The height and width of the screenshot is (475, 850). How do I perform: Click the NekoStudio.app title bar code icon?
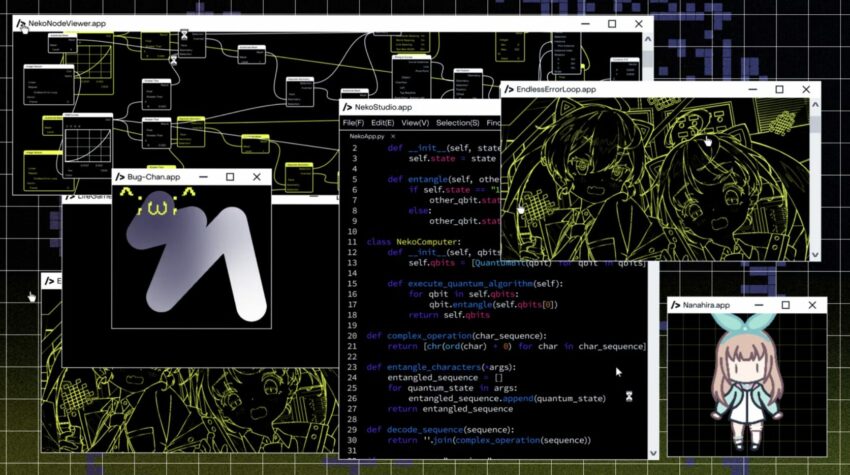(x=347, y=107)
